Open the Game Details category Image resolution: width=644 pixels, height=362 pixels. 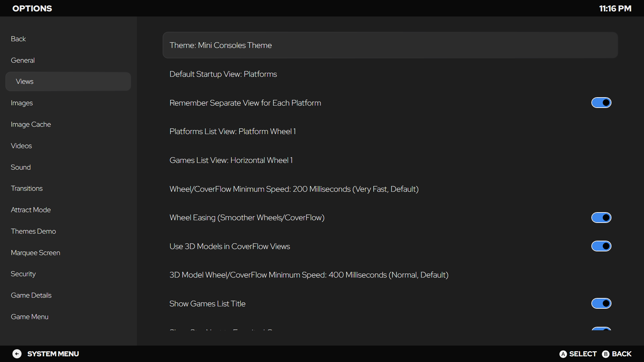click(x=68, y=295)
